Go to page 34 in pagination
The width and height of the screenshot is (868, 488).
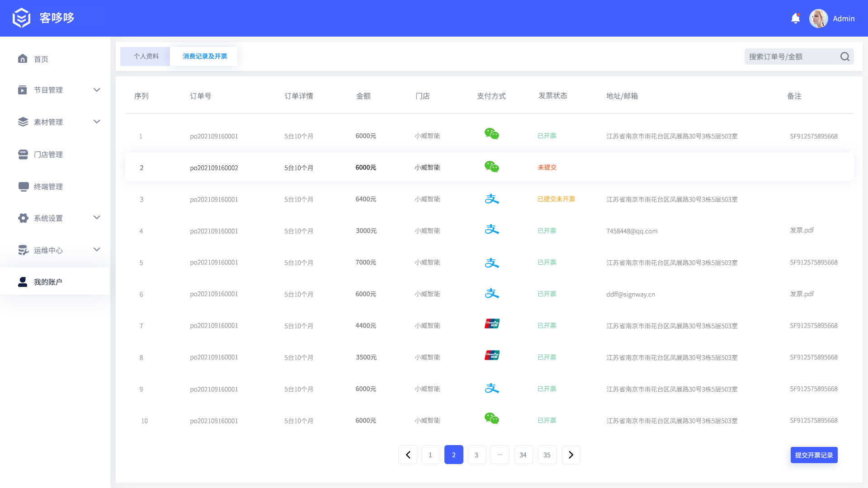(523, 455)
